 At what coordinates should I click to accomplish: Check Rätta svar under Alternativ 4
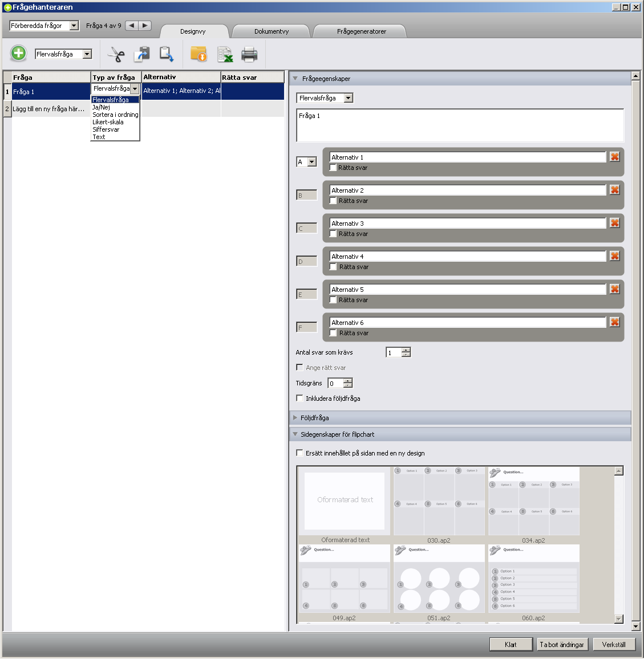(x=333, y=266)
